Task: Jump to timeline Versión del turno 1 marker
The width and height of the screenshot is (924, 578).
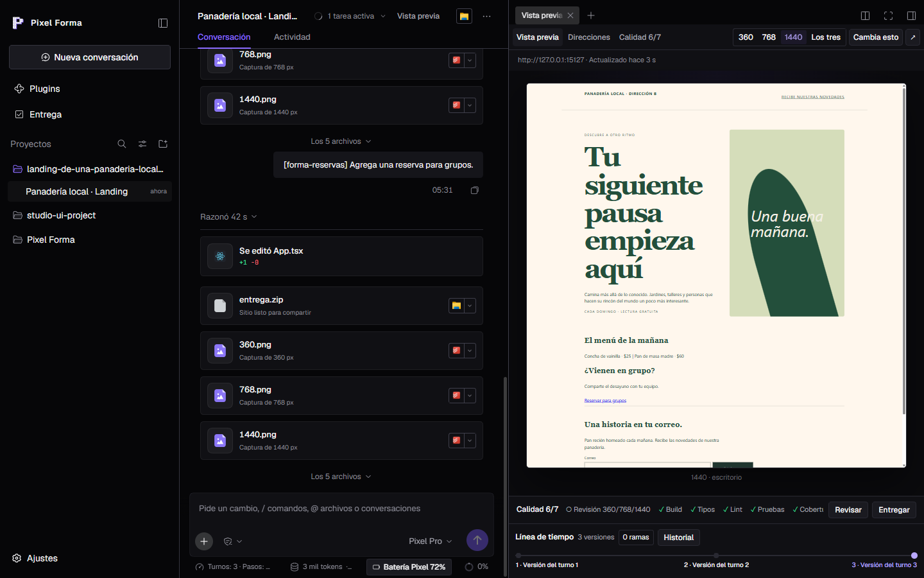Action: point(518,556)
